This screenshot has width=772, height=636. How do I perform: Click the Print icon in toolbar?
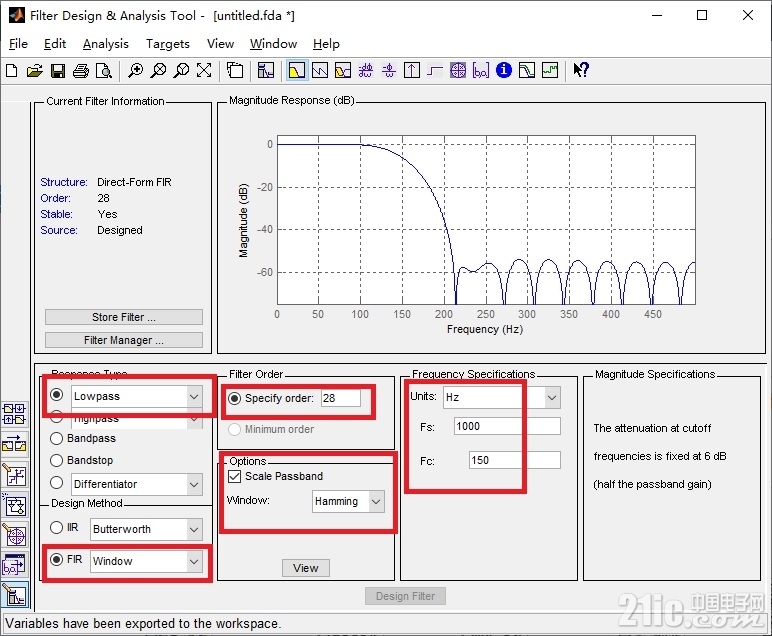coord(81,70)
